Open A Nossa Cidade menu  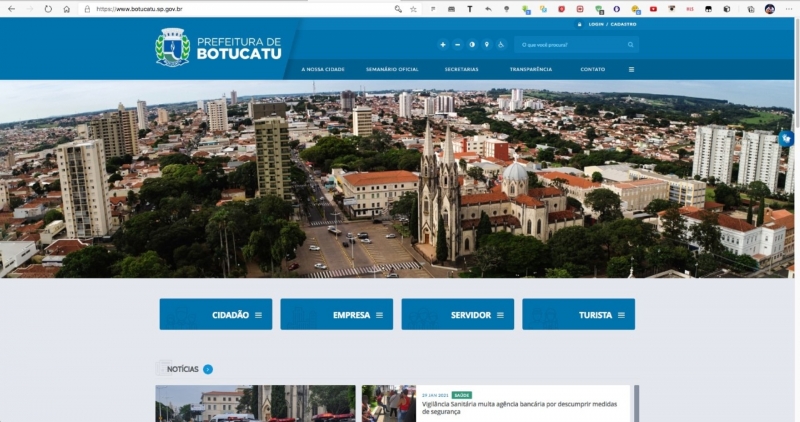tap(323, 69)
